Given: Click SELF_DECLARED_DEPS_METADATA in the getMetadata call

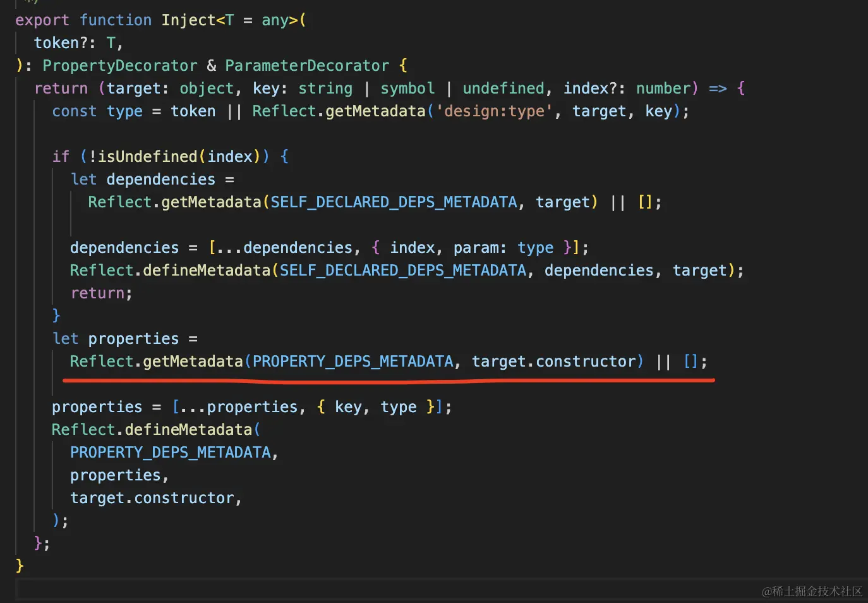Looking at the screenshot, I should [394, 202].
